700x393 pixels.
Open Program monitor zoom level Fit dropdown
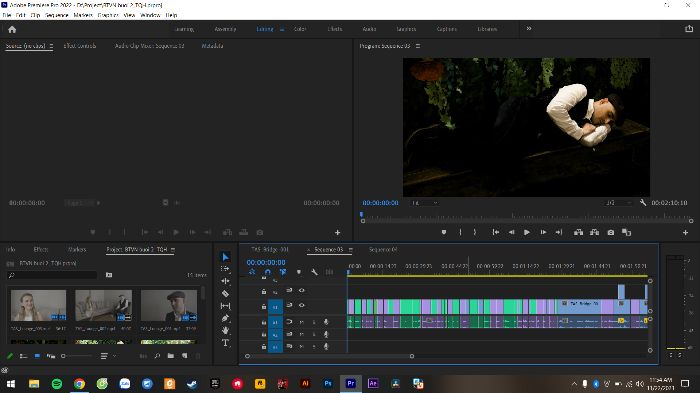point(424,203)
